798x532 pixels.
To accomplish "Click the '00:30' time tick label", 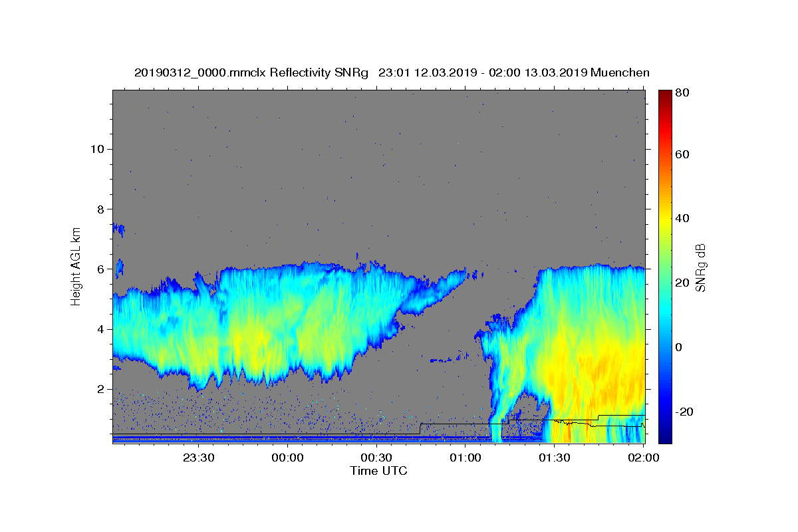I will 376,458.
